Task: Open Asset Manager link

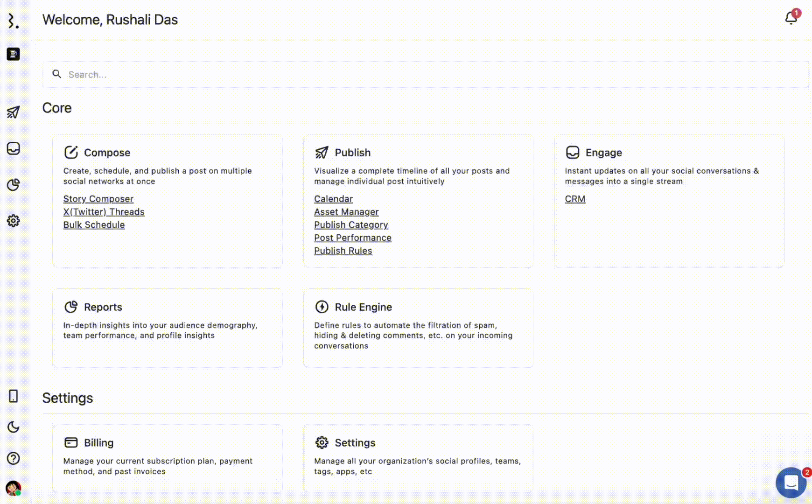Action: tap(346, 212)
